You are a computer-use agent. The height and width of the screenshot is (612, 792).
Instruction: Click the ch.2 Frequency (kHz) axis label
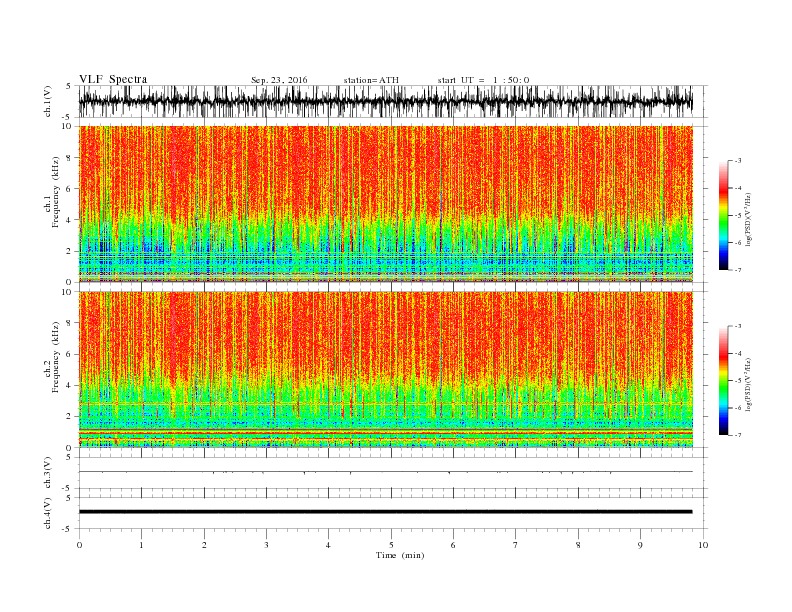[52, 358]
